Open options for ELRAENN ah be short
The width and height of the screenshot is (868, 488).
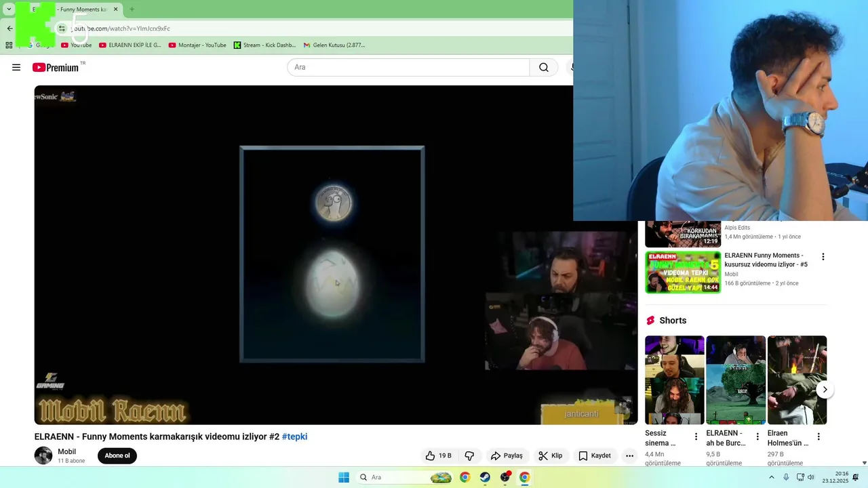click(x=757, y=437)
